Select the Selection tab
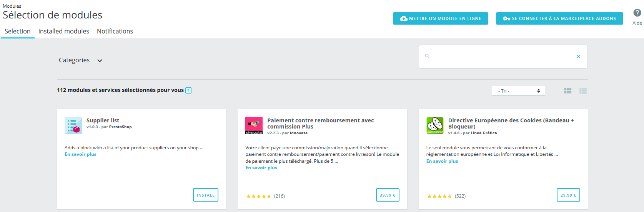Viewport: 644px width, 212px height. (18, 31)
